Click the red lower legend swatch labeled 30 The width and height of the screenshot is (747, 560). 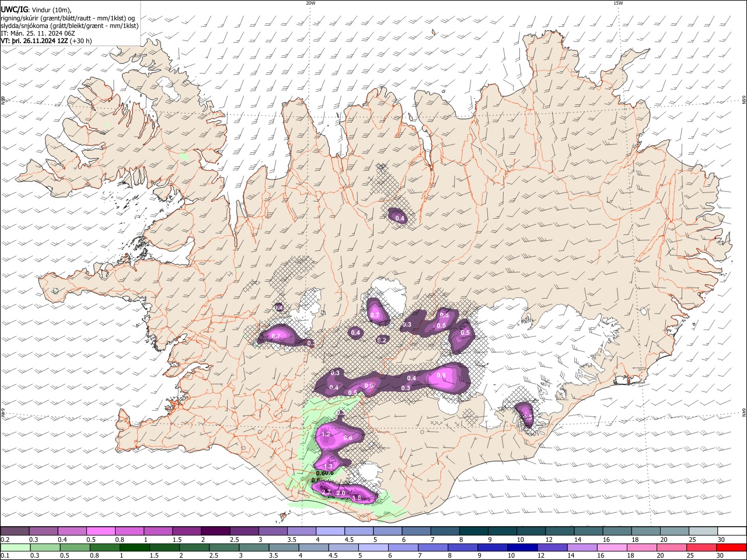click(x=731, y=547)
